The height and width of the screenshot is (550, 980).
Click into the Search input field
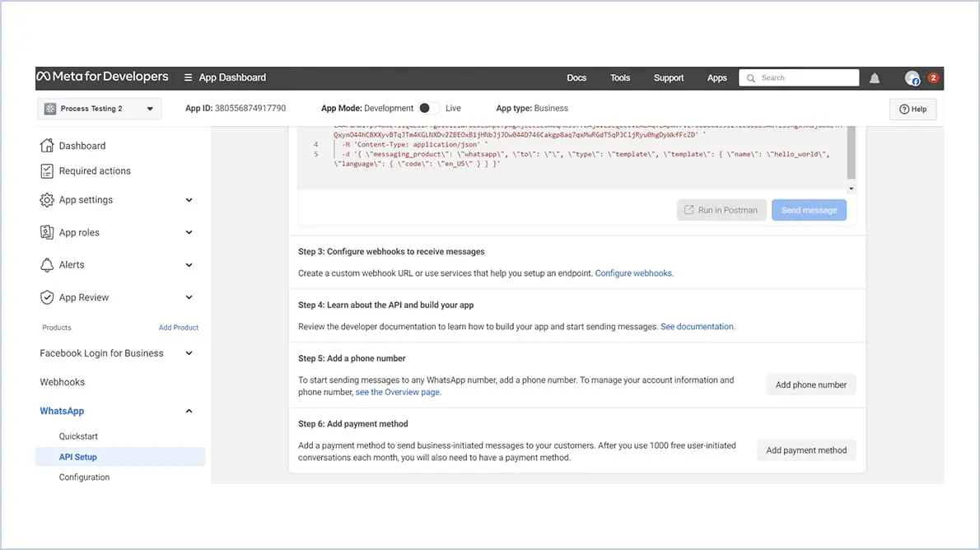799,77
